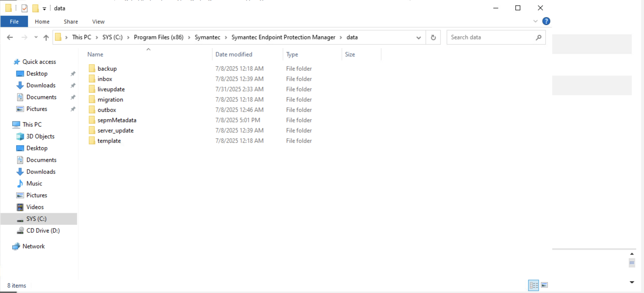Open the Home ribbon tab
The image size is (644, 293).
42,22
